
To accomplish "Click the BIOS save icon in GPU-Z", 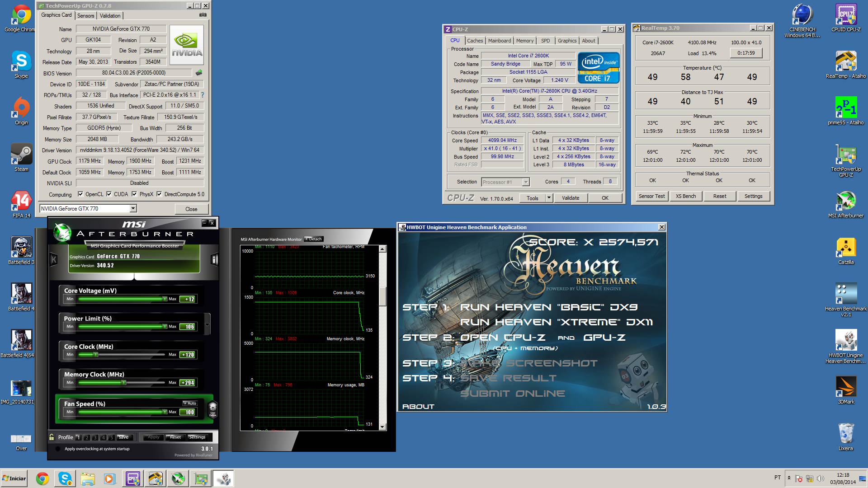I will click(x=198, y=73).
